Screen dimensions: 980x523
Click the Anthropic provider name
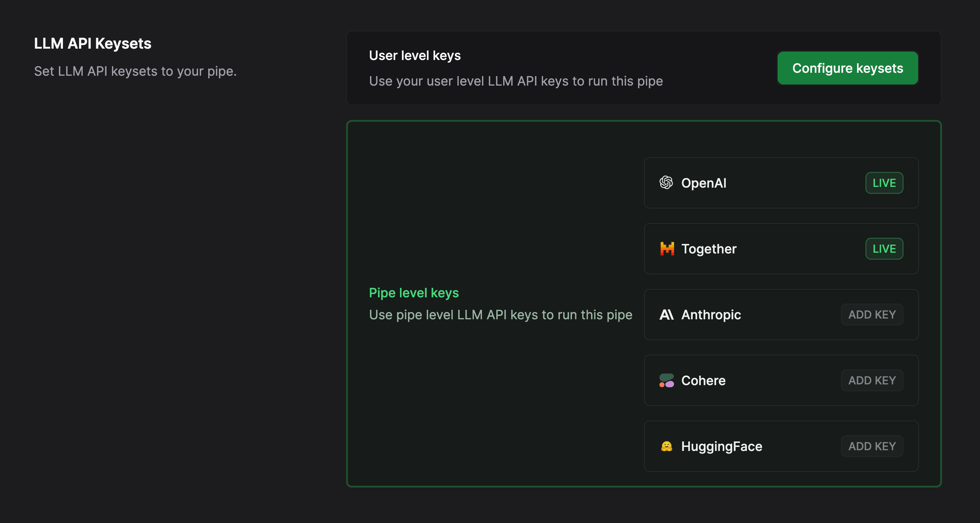point(711,315)
